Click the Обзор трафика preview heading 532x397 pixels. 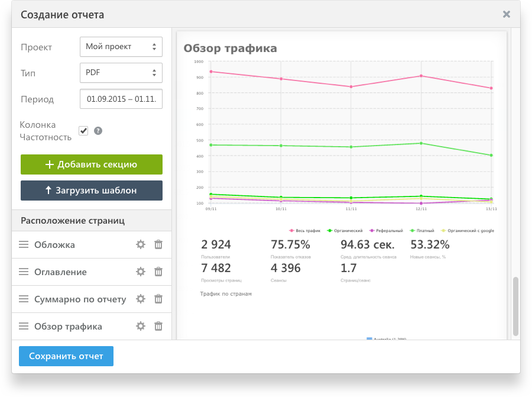tap(231, 49)
